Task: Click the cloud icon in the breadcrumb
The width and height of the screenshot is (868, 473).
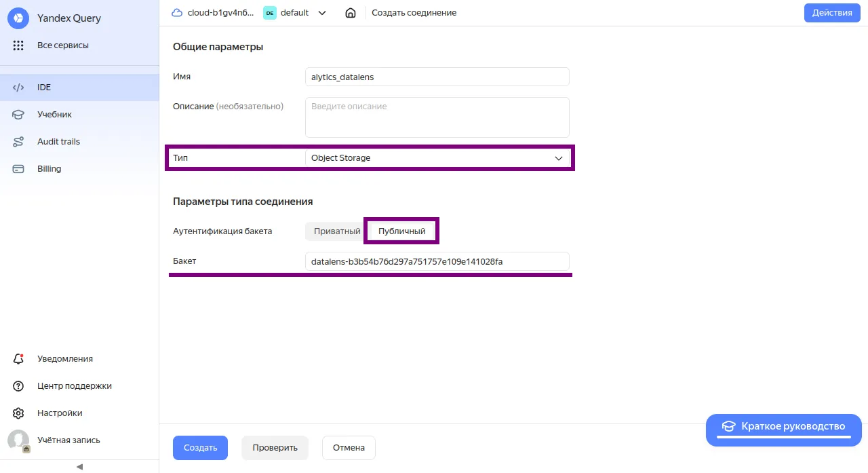Action: tap(177, 13)
